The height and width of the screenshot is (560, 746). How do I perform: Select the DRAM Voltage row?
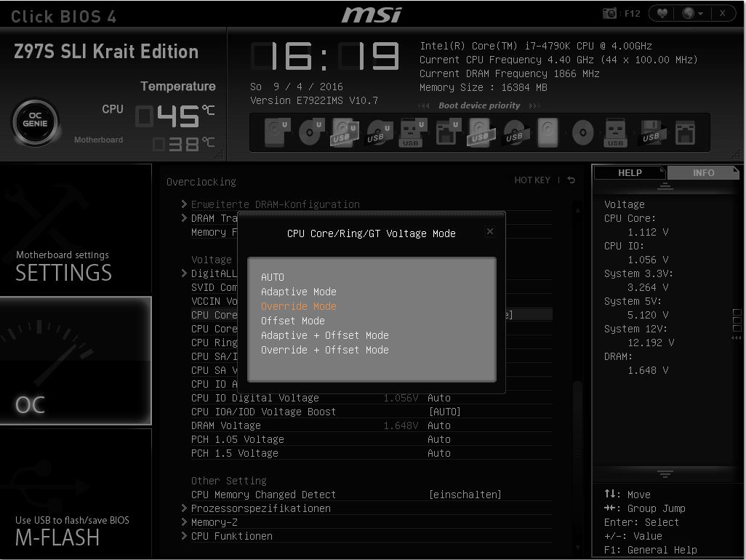(x=371, y=425)
